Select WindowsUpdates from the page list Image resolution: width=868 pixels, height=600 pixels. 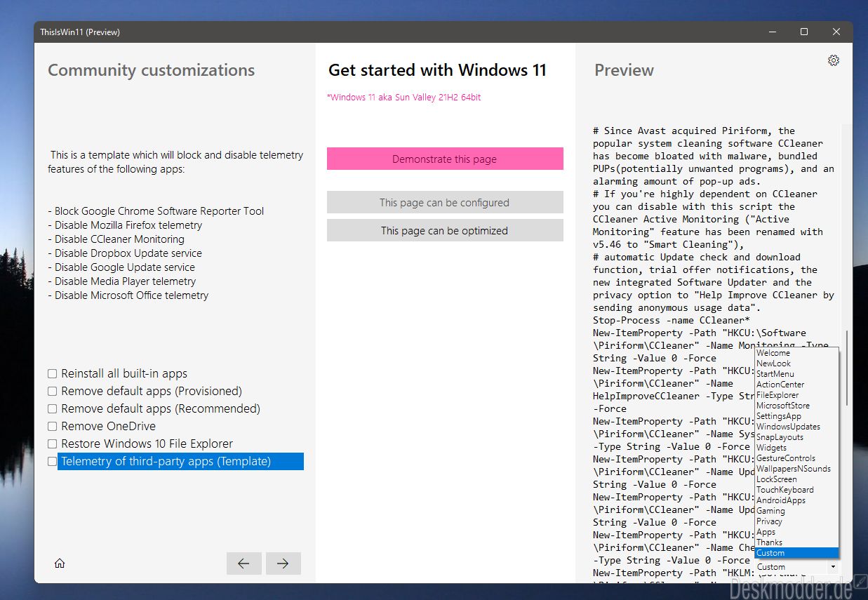coord(796,427)
